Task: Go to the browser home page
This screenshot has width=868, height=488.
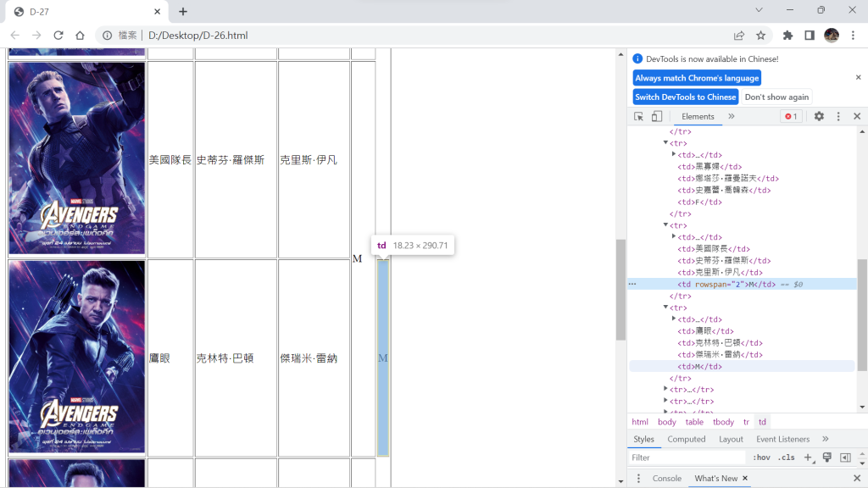Action: pos(80,36)
